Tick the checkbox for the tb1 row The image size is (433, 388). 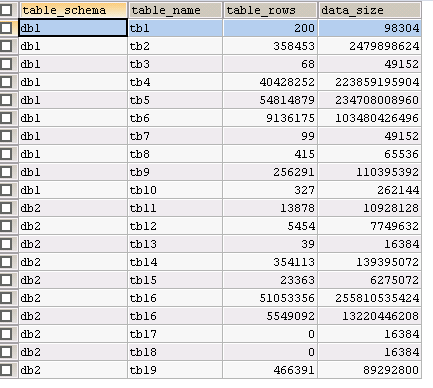pos(6,28)
